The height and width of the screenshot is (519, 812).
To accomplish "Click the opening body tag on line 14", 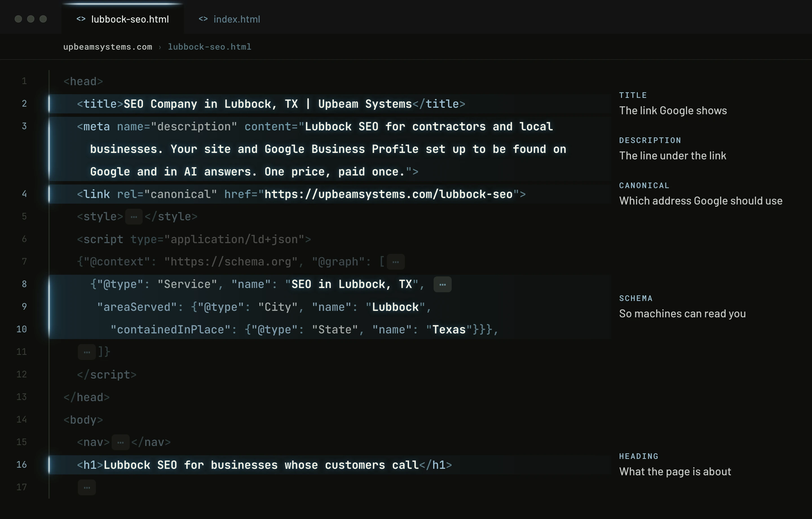I will click(x=83, y=420).
